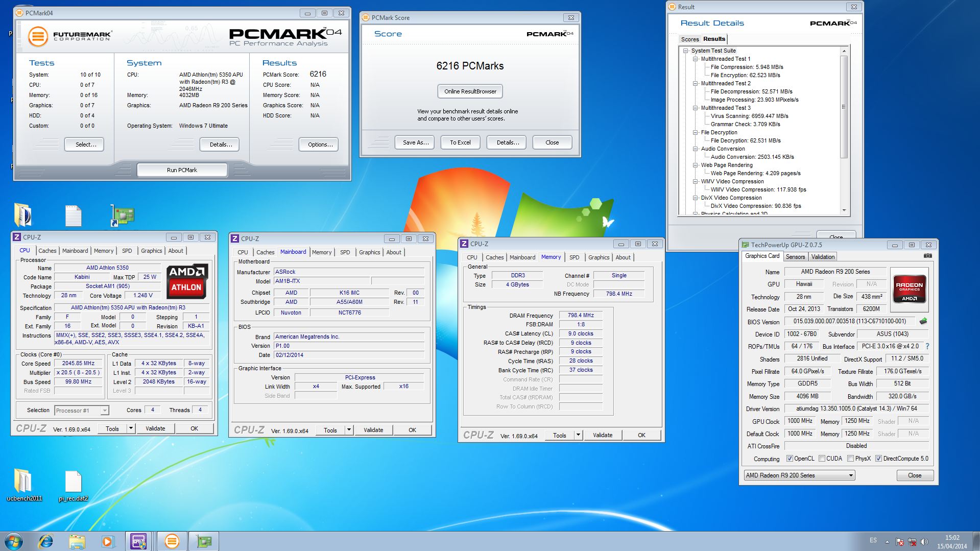Launch Internet Explorer from the taskbar
The height and width of the screenshot is (551, 980).
[x=46, y=541]
